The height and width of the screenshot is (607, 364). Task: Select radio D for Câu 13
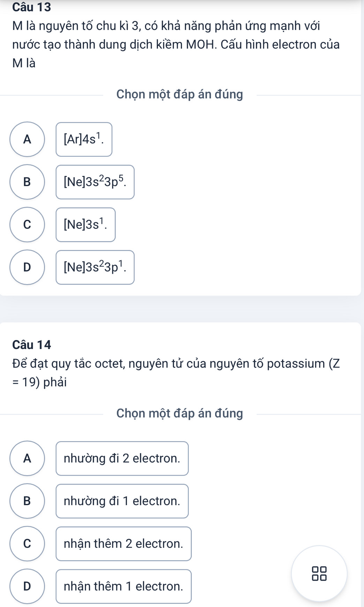[27, 267]
